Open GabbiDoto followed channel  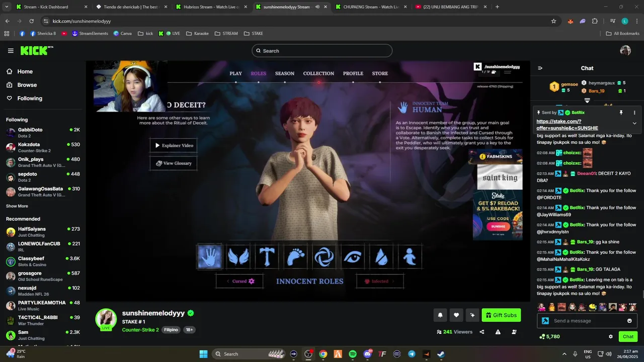(43, 133)
